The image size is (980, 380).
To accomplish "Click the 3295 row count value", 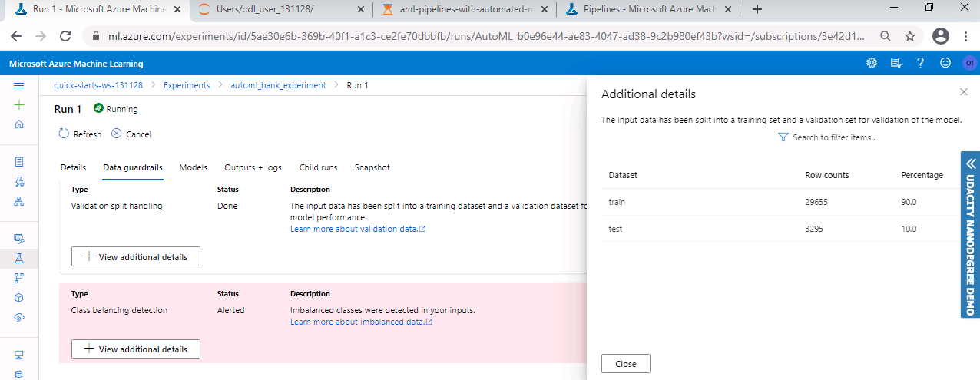I will pyautogui.click(x=815, y=229).
